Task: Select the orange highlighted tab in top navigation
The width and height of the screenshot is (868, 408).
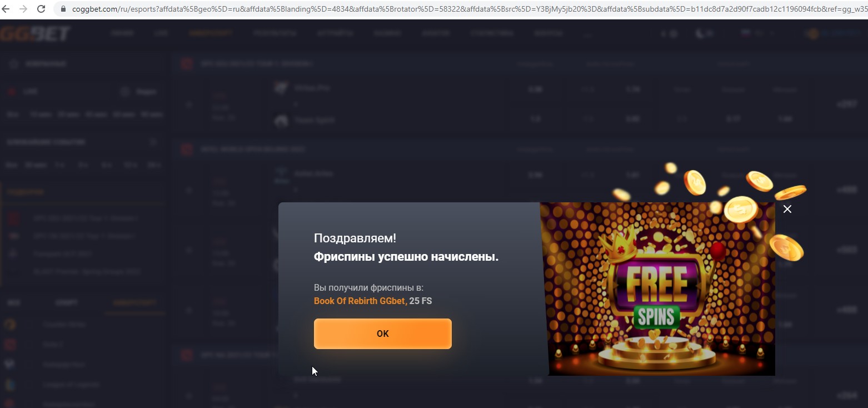Action: [210, 34]
